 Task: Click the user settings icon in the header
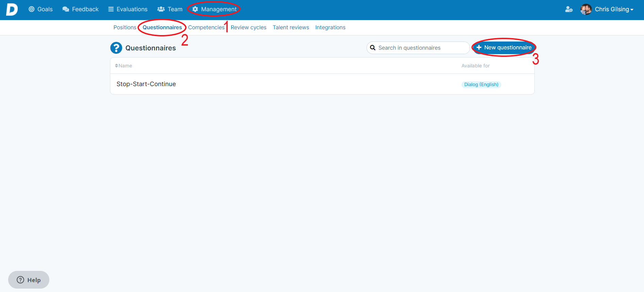click(x=569, y=9)
